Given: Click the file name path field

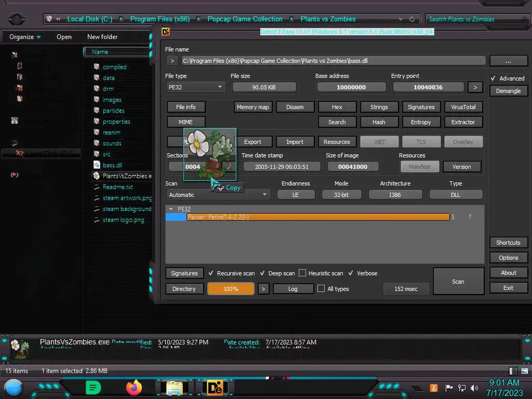Looking at the screenshot, I should (x=333, y=61).
